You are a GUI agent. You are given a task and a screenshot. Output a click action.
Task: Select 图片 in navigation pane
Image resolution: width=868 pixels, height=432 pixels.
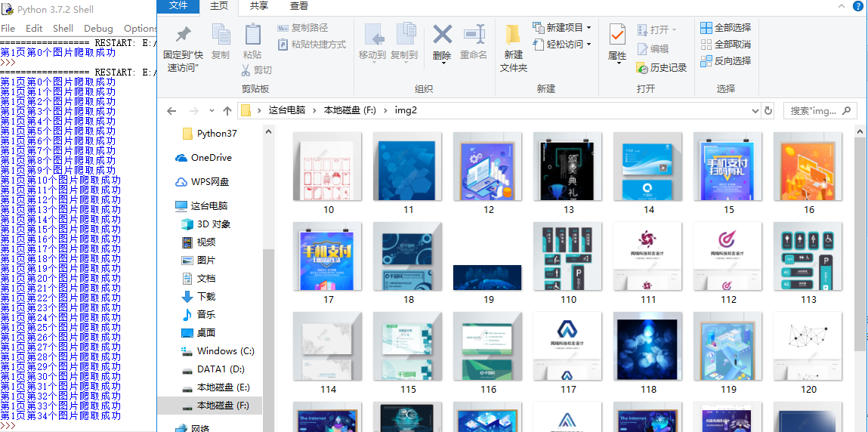199,260
